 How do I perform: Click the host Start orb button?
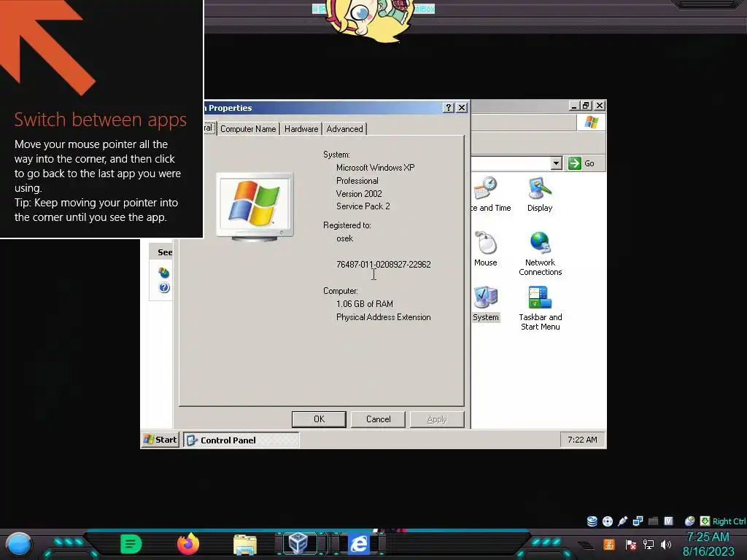click(18, 544)
